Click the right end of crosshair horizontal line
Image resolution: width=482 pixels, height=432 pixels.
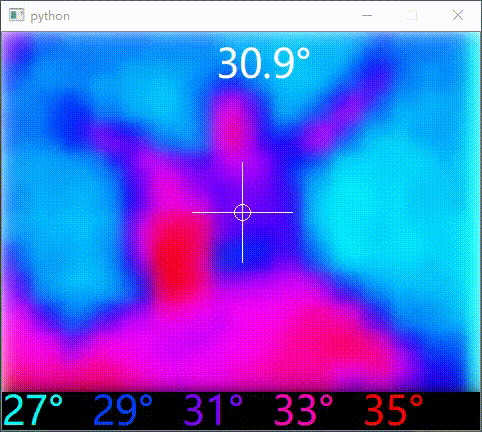292,212
